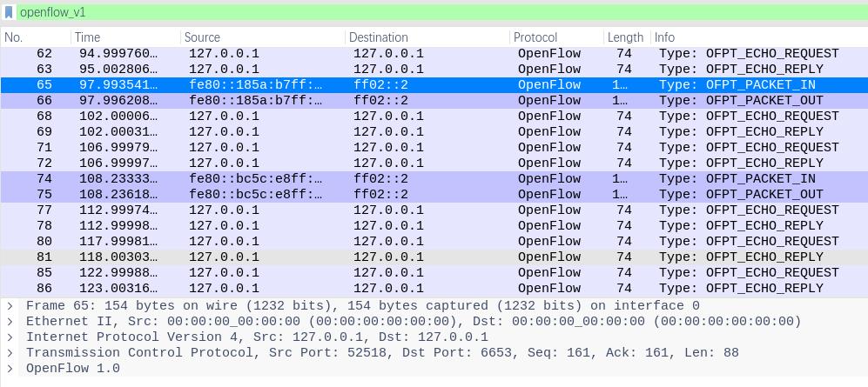Click source fe80::bc5c:e8ff in packet 74

[256, 178]
